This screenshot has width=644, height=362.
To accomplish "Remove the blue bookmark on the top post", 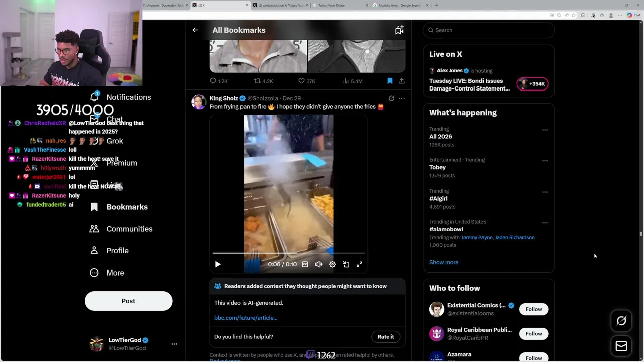I will click(390, 81).
